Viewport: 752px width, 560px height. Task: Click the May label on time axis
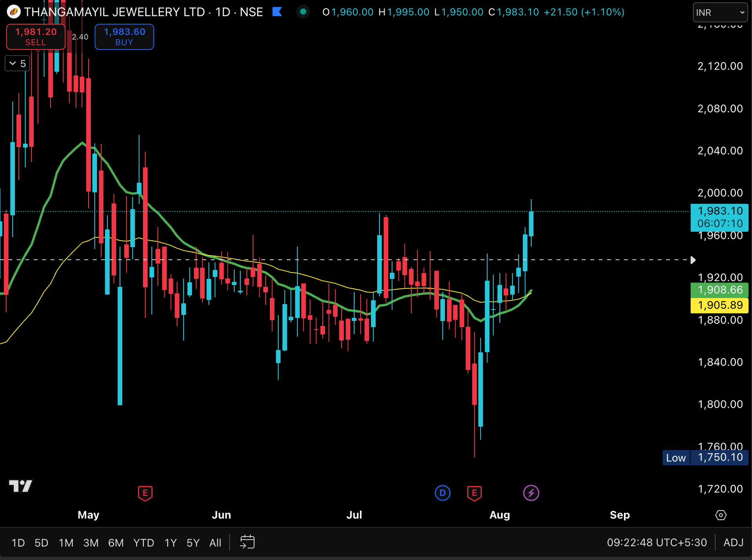pyautogui.click(x=89, y=515)
